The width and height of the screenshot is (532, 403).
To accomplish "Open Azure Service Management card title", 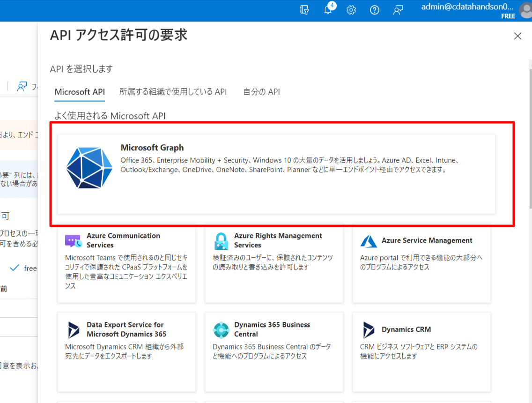I will 427,240.
